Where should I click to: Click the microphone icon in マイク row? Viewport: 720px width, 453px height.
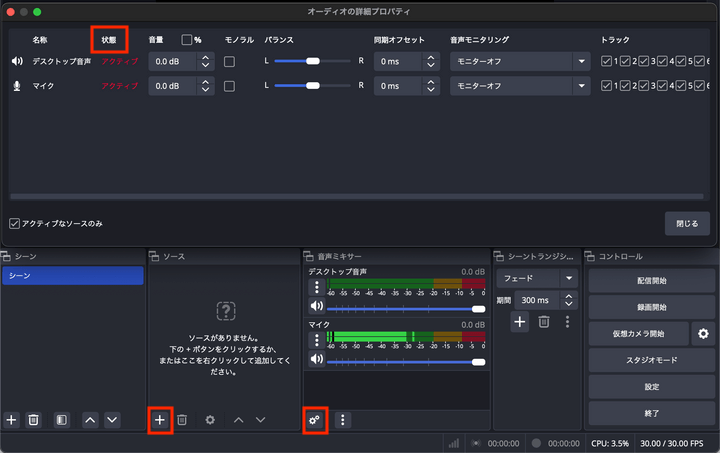(17, 86)
